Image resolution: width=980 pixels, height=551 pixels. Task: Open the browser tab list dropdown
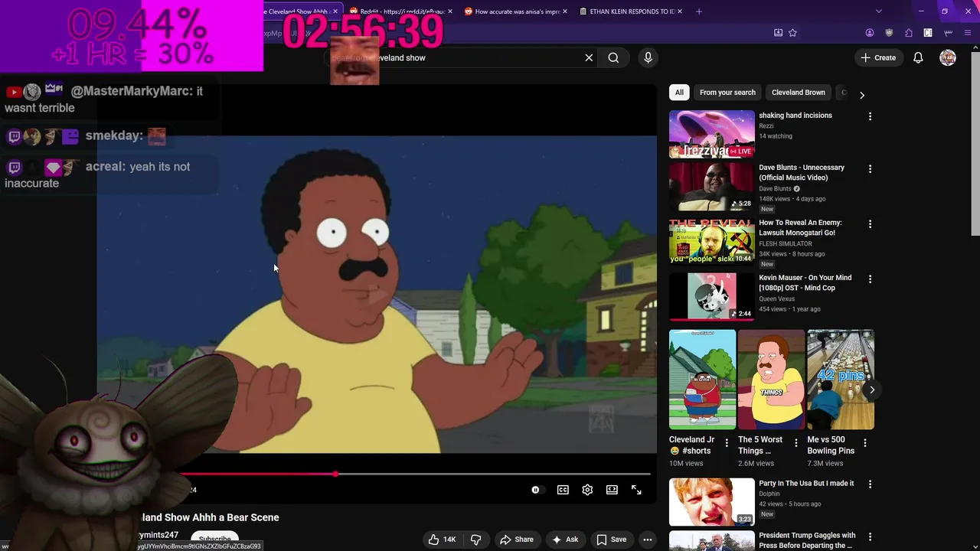(x=878, y=11)
